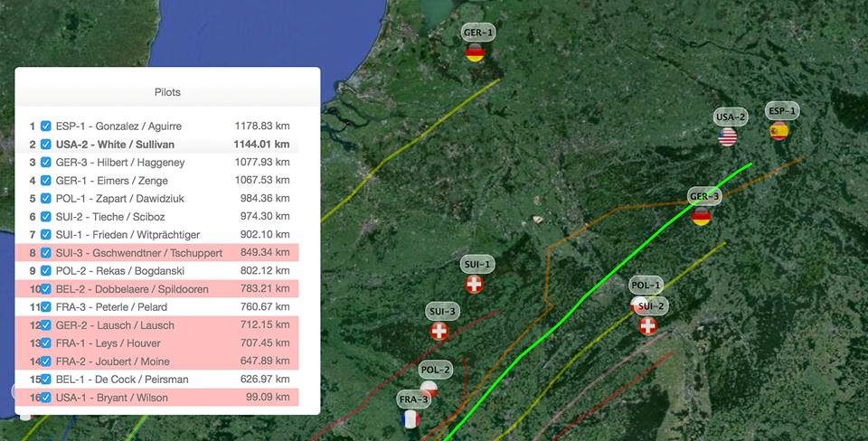Select the USA-2 American flag marker
This screenshot has width=868, height=441.
pyautogui.click(x=727, y=136)
